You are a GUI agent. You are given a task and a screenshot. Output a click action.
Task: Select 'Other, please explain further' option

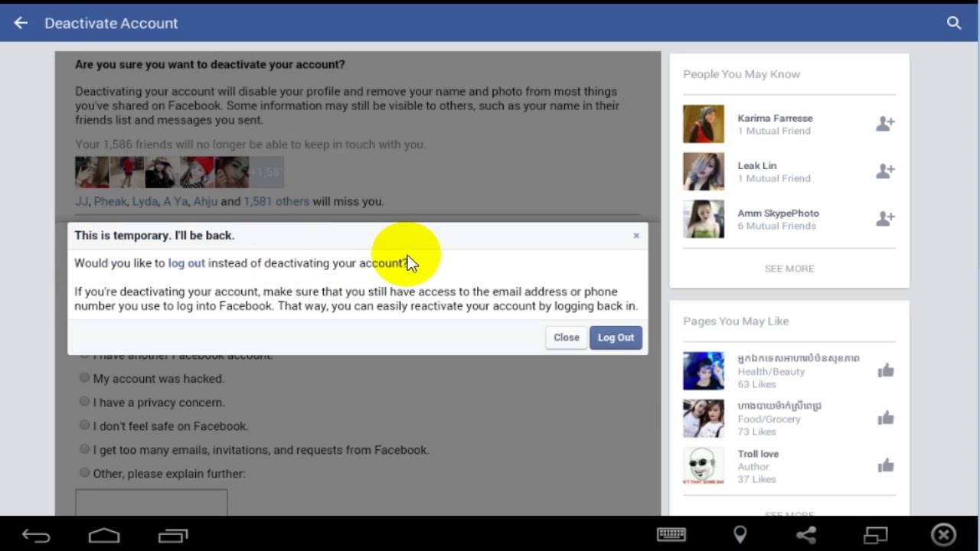click(85, 473)
